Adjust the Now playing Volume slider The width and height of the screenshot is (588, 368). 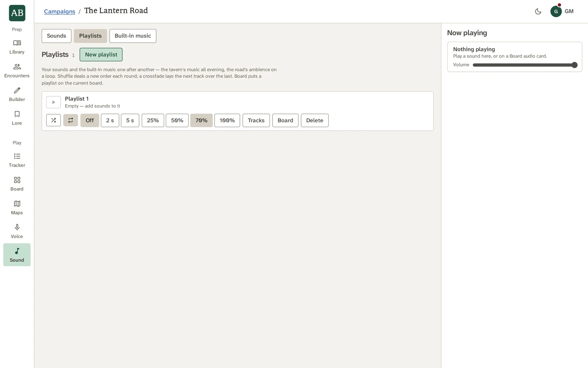pyautogui.click(x=525, y=65)
